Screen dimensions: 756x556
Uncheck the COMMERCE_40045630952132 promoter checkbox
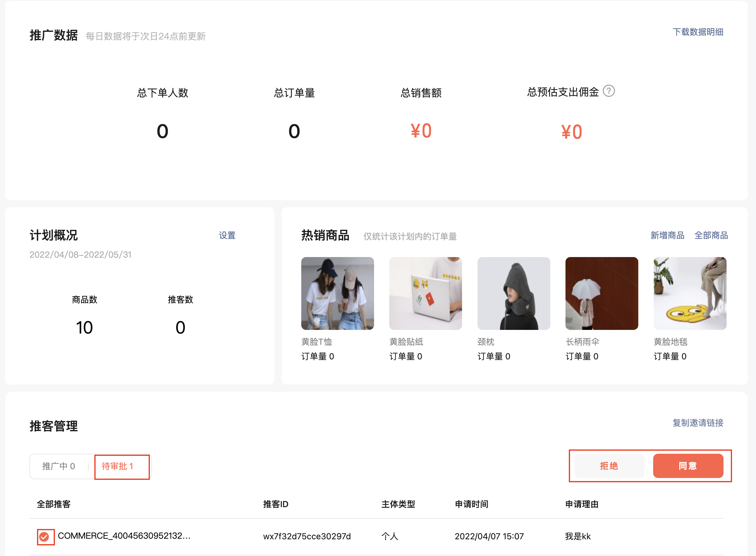[x=44, y=537]
